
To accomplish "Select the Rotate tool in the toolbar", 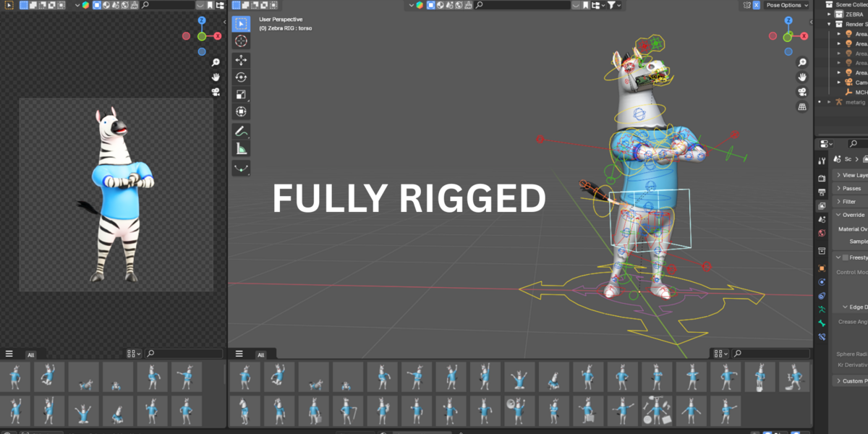I will 241,77.
